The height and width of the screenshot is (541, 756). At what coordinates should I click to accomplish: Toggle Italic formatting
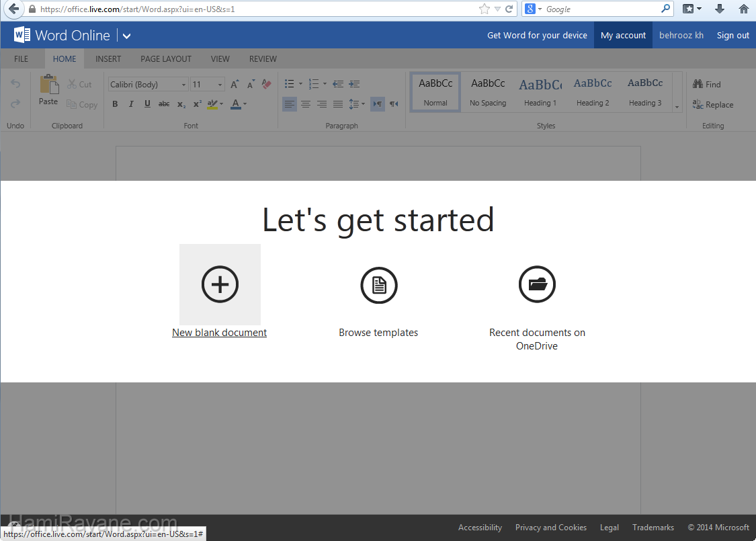[130, 103]
